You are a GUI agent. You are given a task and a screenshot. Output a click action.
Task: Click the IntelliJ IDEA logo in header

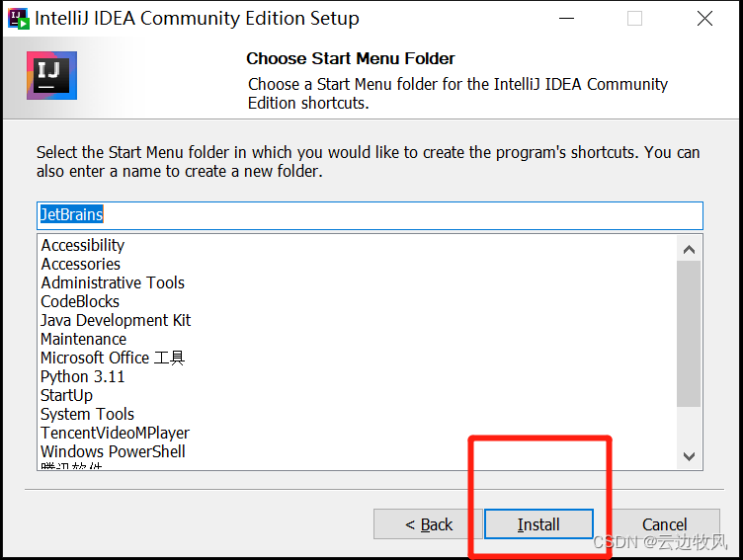pos(51,76)
